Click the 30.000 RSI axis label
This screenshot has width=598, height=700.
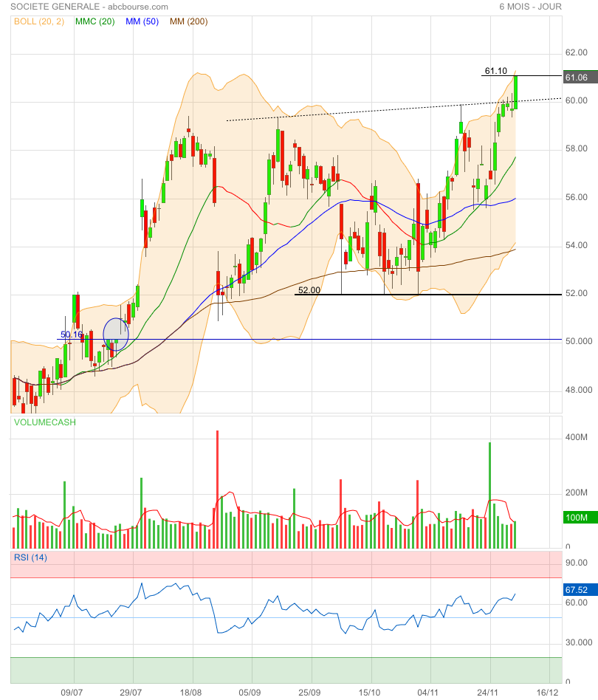(x=578, y=642)
